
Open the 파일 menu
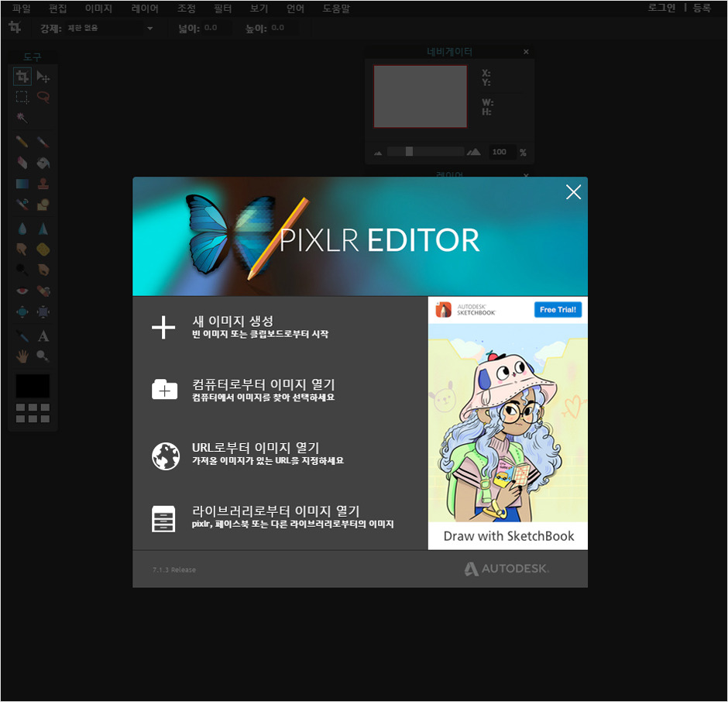tap(22, 9)
